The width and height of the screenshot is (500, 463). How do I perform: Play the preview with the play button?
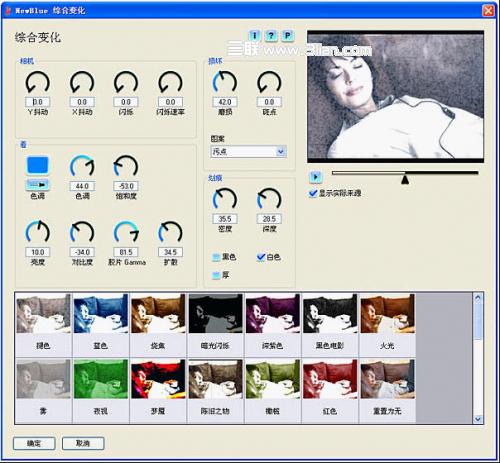click(315, 177)
